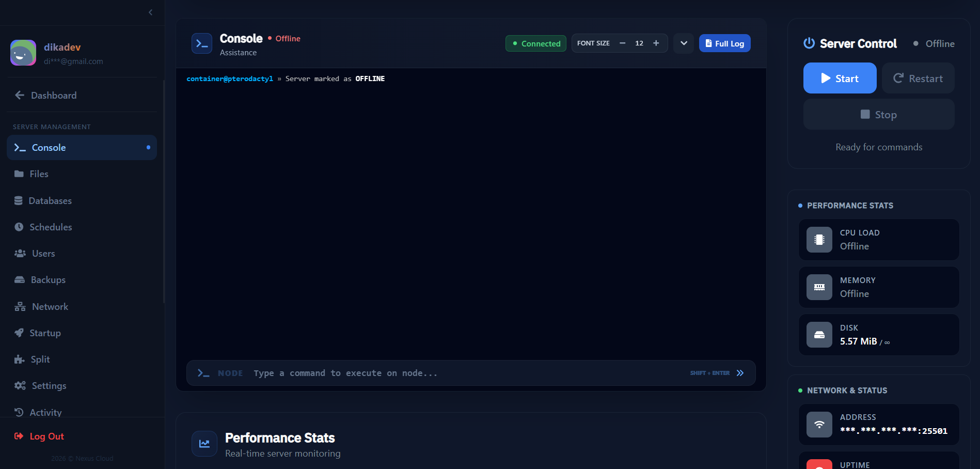Click the Disk drive icon
This screenshot has width=980, height=469.
pyautogui.click(x=819, y=335)
